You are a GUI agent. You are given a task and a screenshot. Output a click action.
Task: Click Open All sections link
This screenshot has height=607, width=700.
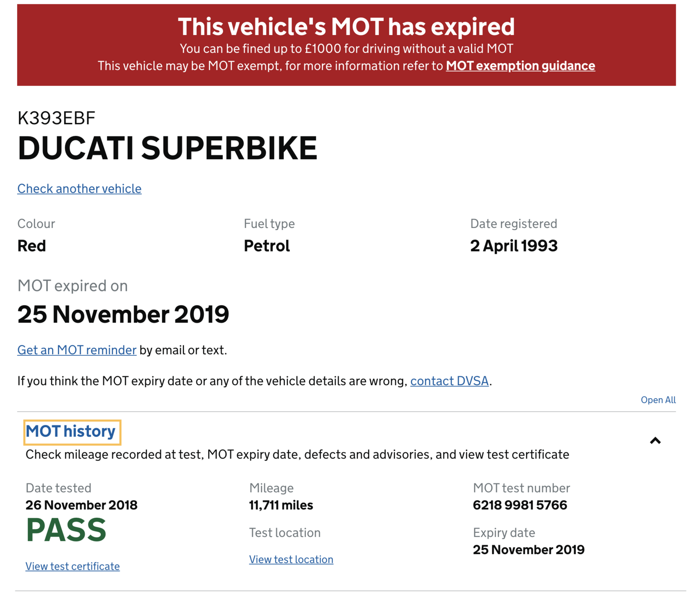pyautogui.click(x=658, y=400)
